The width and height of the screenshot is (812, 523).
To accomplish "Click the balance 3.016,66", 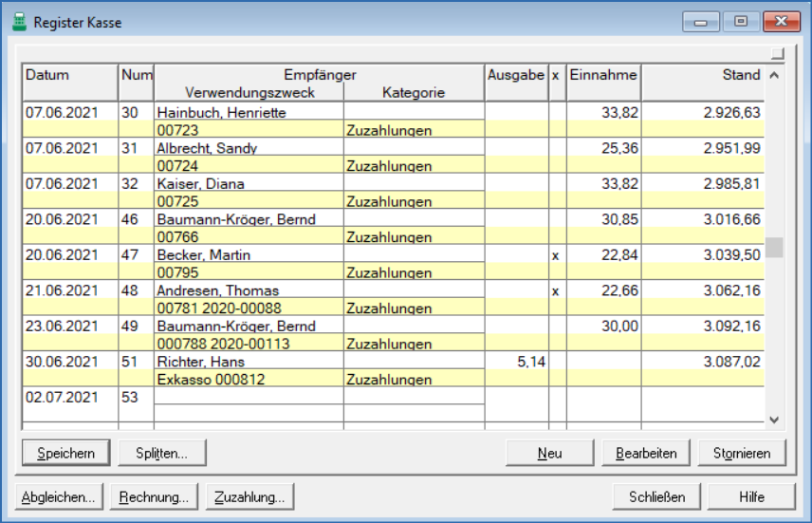I will pos(731,219).
